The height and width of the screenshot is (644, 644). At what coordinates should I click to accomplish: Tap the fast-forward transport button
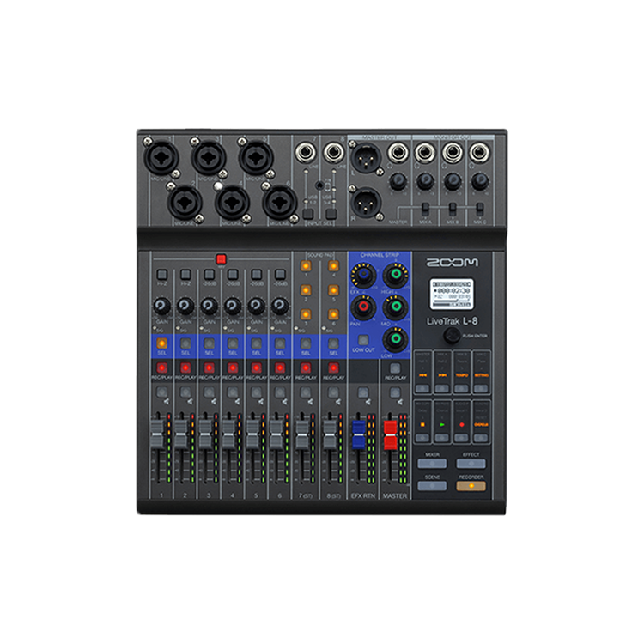click(x=442, y=388)
